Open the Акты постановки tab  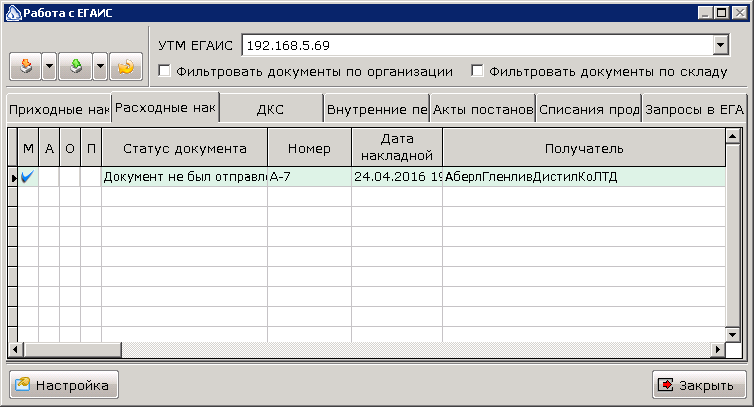483,110
